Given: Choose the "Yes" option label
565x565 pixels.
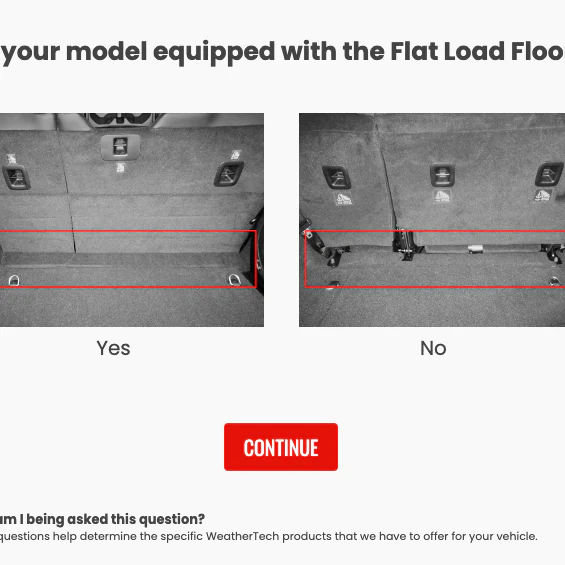Looking at the screenshot, I should pyautogui.click(x=113, y=348).
